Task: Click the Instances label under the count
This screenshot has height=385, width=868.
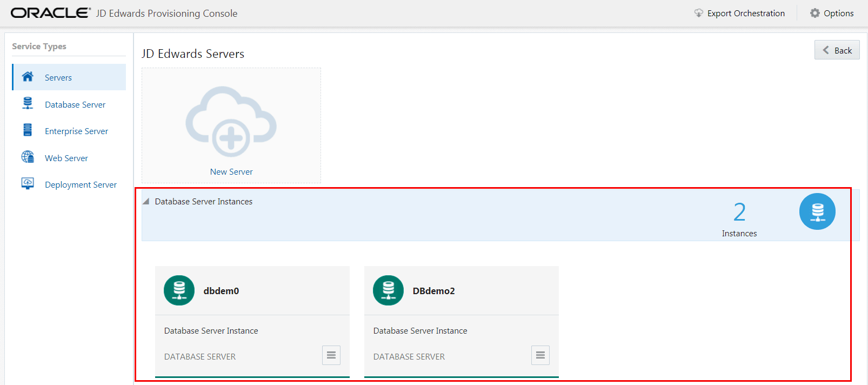Action: (x=739, y=233)
